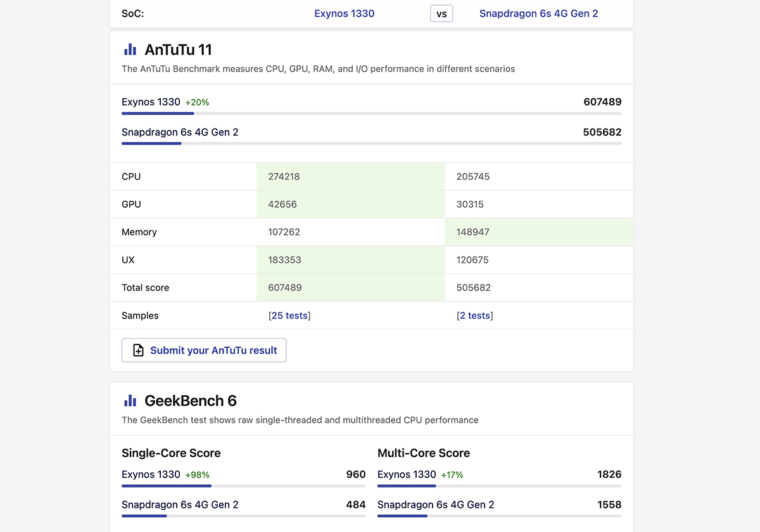Click the 'vs' button between SoCs
760x532 pixels.
pyautogui.click(x=441, y=13)
